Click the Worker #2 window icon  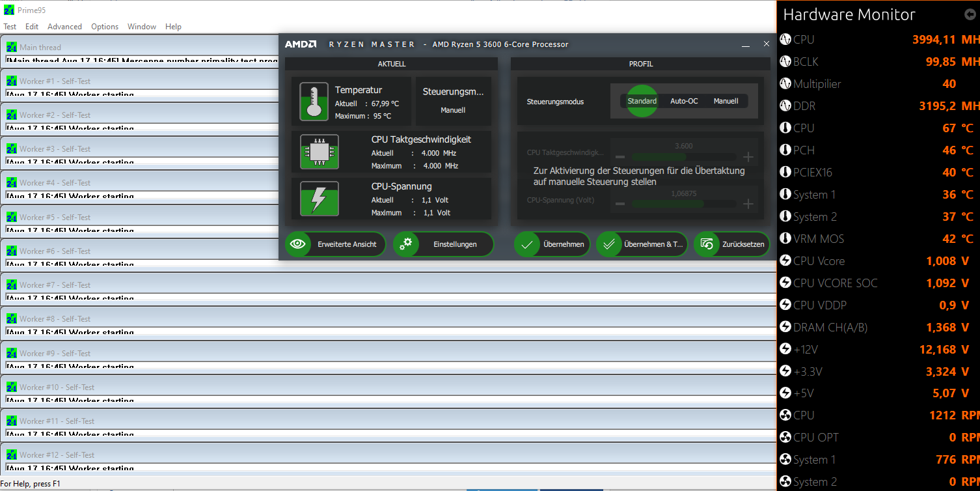tap(12, 115)
